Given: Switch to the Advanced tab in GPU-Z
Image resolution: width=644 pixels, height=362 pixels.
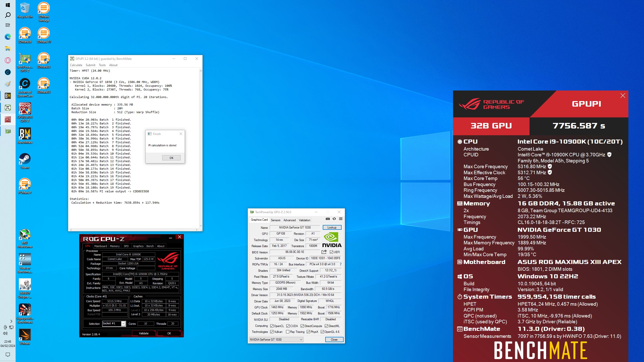Looking at the screenshot, I should (290, 220).
